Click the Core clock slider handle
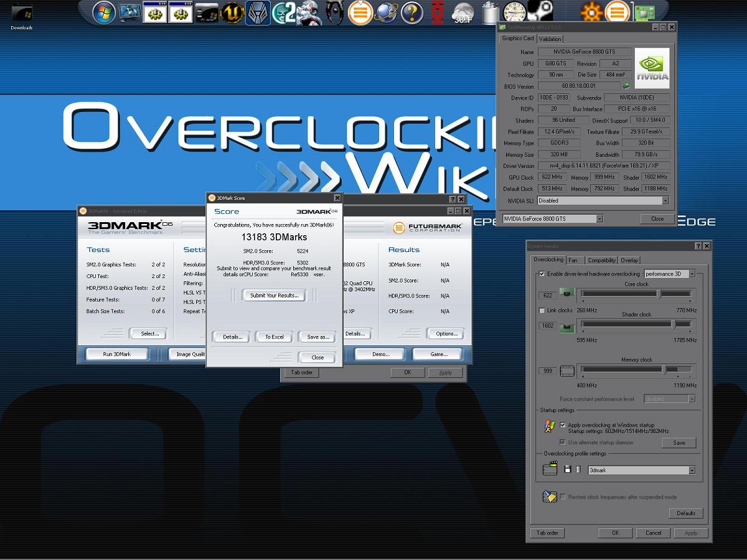 click(659, 294)
